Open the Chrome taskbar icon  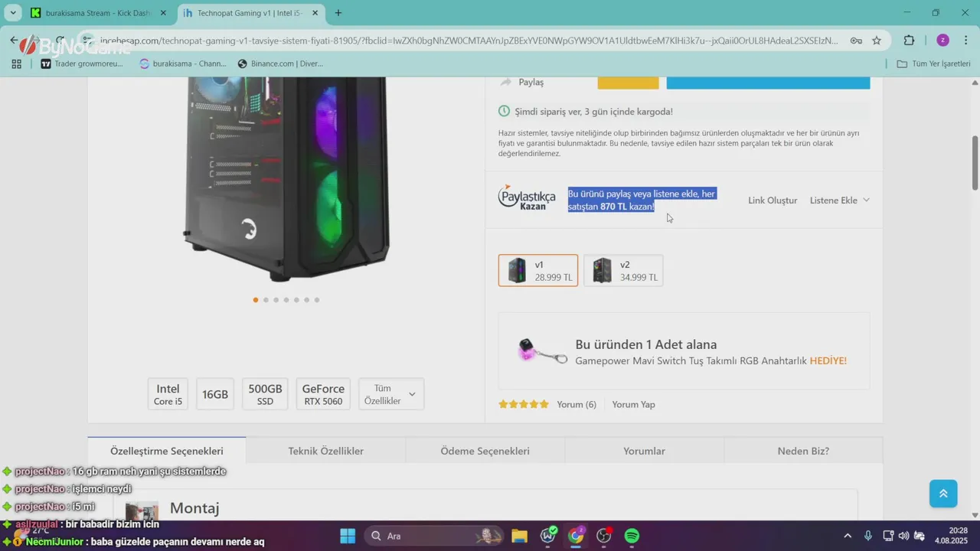tap(576, 536)
